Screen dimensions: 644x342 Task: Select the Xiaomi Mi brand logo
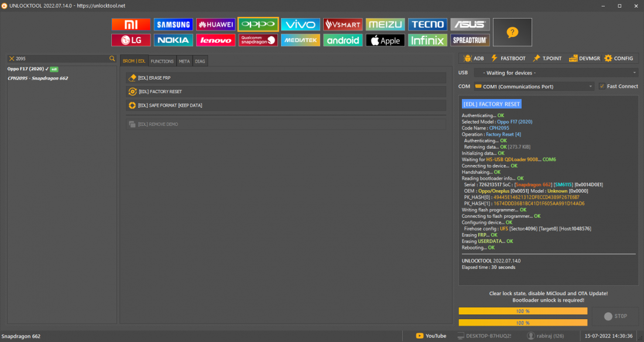coord(131,24)
